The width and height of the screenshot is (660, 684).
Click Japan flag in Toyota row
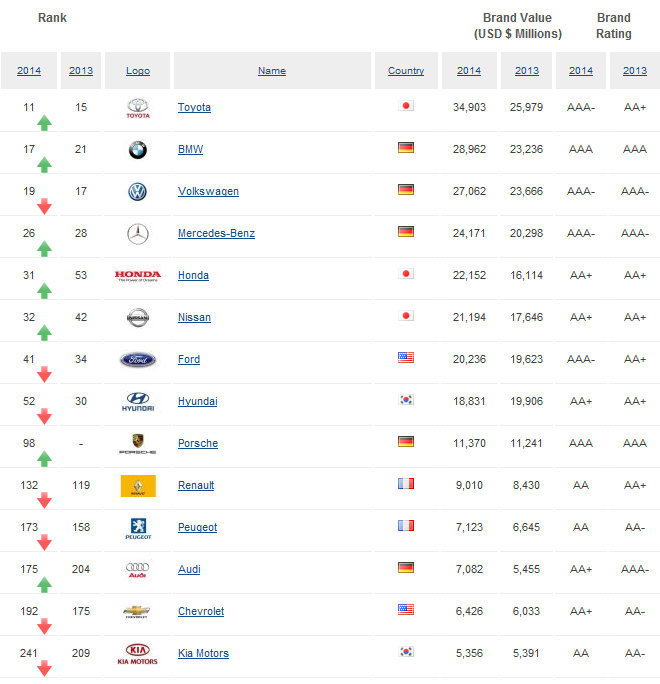point(405,106)
